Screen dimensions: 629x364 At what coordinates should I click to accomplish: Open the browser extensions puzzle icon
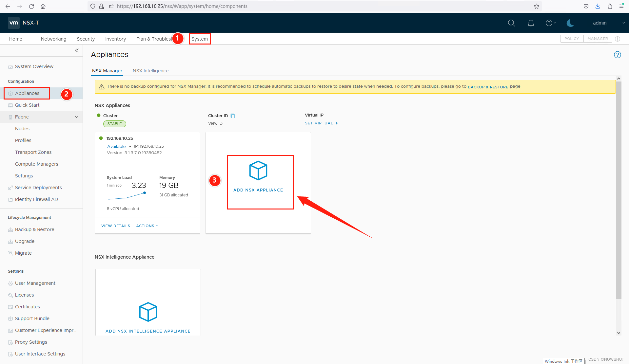[x=610, y=6]
